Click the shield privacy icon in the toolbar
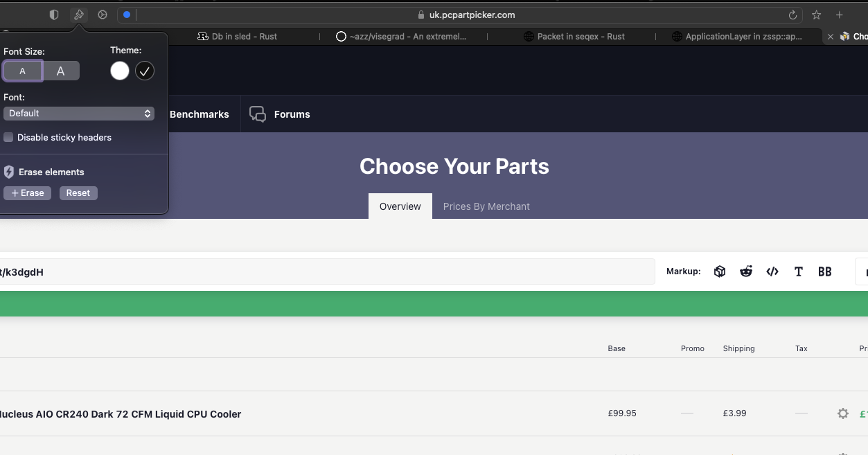Screen dimensions: 868x455 pyautogui.click(x=54, y=15)
